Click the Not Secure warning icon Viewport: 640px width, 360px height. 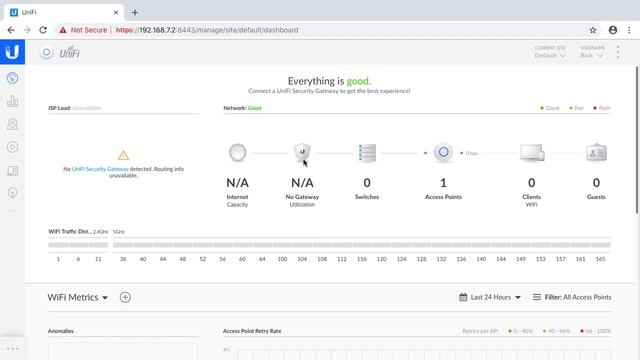62,30
